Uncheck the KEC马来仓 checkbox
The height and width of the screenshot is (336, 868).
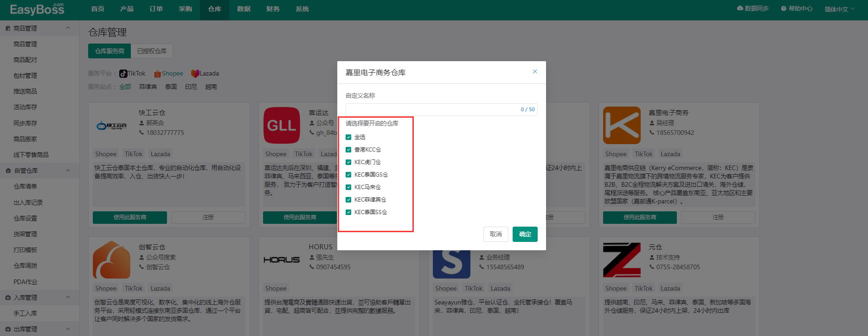pos(348,187)
